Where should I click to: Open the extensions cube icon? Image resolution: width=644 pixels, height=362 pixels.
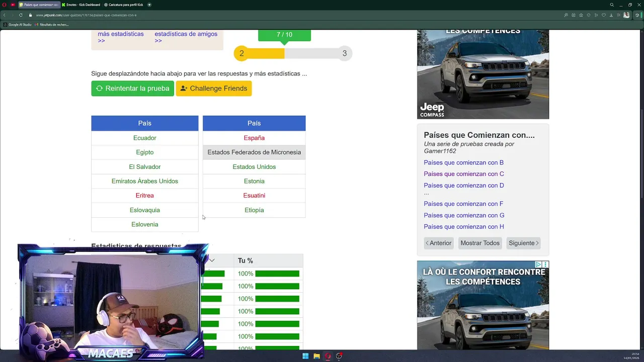[637, 15]
